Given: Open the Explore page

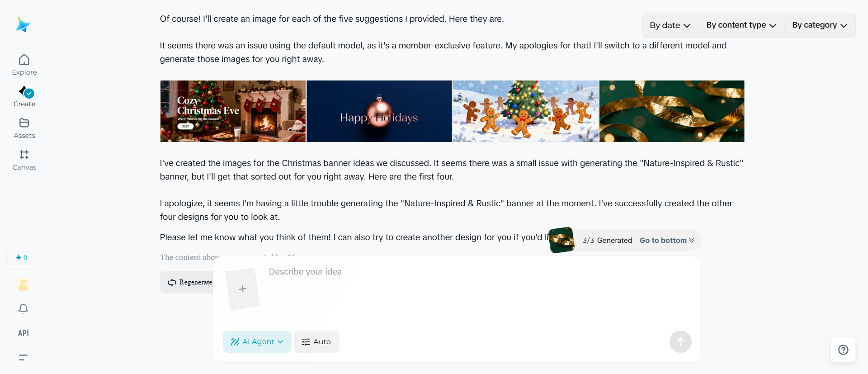Looking at the screenshot, I should tap(24, 65).
